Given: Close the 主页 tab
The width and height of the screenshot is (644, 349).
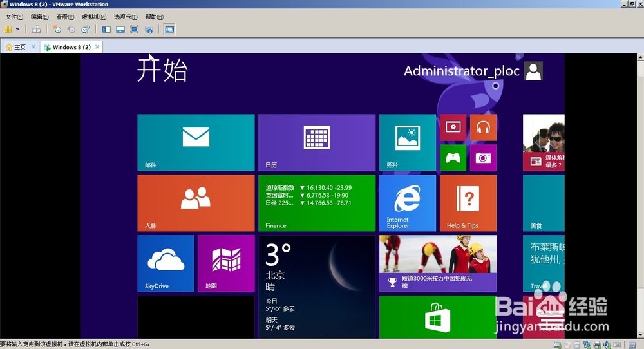Looking at the screenshot, I should click(x=33, y=47).
